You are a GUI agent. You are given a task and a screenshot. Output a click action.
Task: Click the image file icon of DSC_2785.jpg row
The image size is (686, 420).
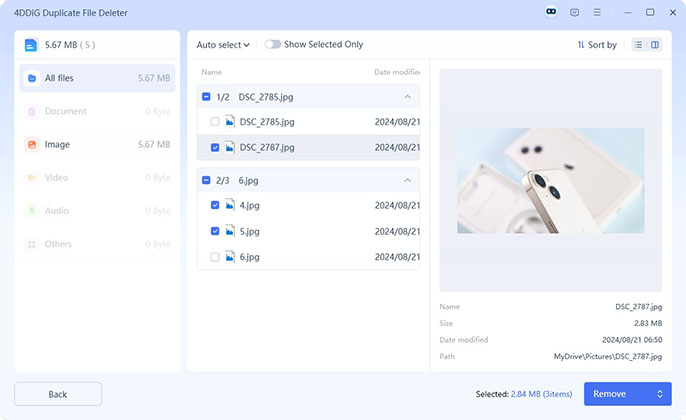(230, 121)
